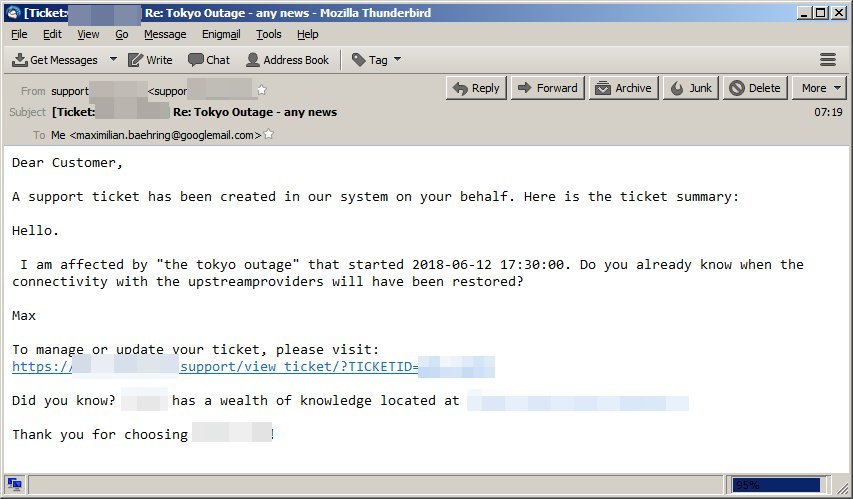The height and width of the screenshot is (499, 853).
Task: Open the Tools menu
Action: (269, 34)
